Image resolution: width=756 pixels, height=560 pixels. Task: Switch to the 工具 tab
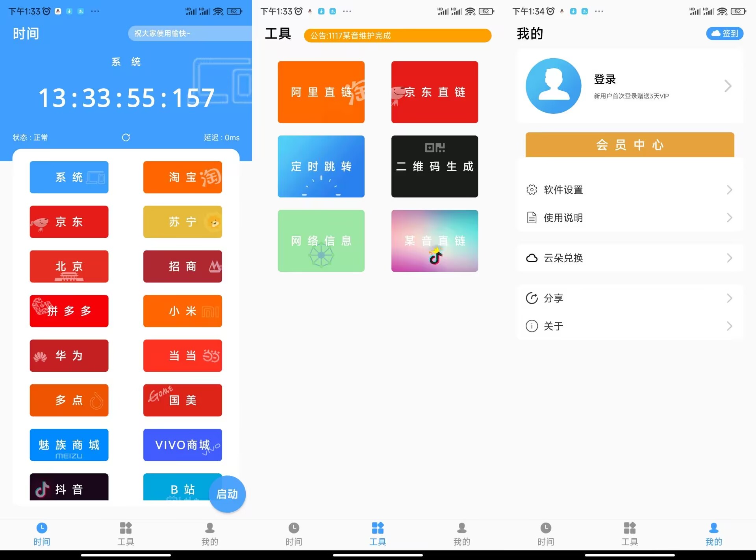point(378,533)
